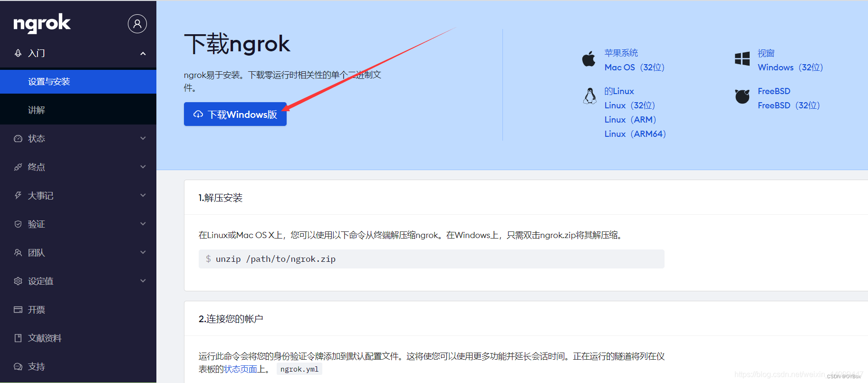
Task: Click the Apple logo icon
Action: tap(589, 59)
